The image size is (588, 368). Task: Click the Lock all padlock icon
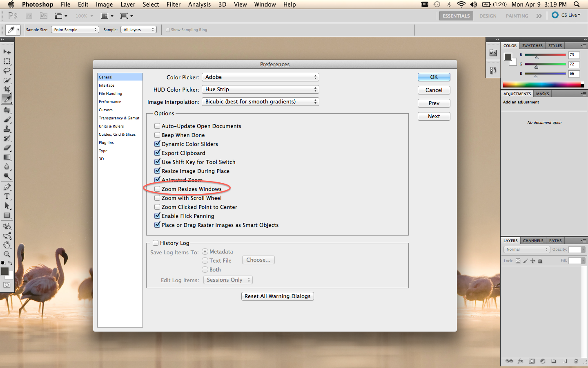click(540, 261)
